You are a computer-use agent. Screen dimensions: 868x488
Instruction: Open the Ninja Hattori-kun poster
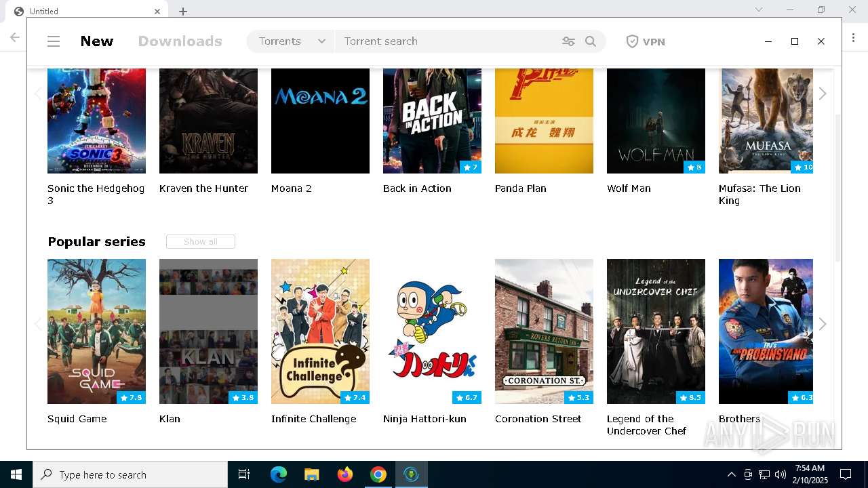pos(432,331)
